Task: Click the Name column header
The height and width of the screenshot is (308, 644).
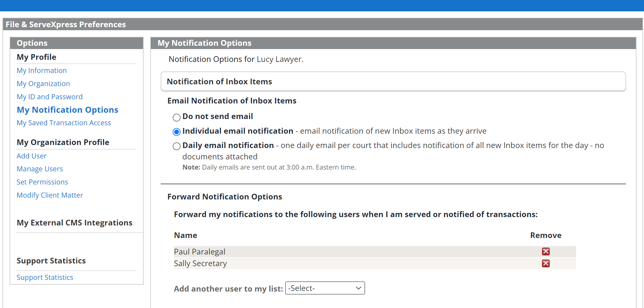Action: 186,235
